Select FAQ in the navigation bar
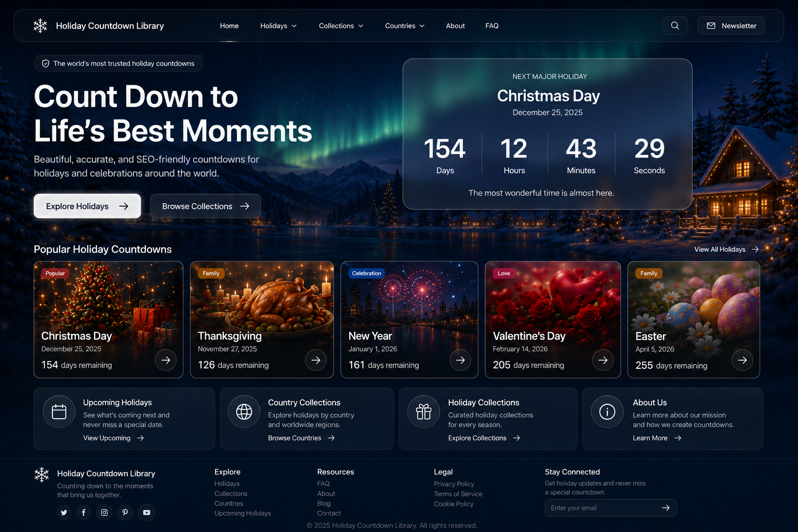Image resolution: width=798 pixels, height=532 pixels. click(492, 26)
